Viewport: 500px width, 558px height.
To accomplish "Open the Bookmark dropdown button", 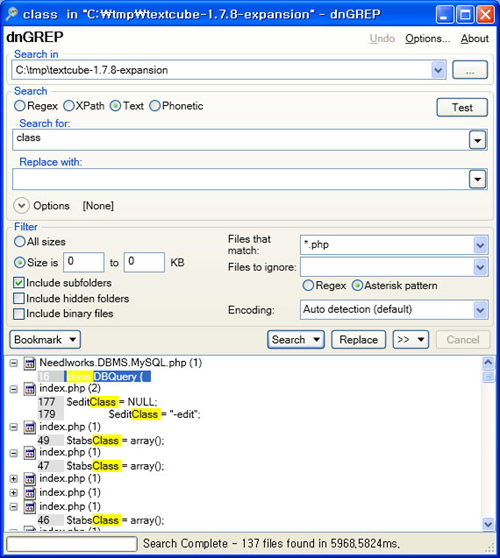I will point(45,339).
